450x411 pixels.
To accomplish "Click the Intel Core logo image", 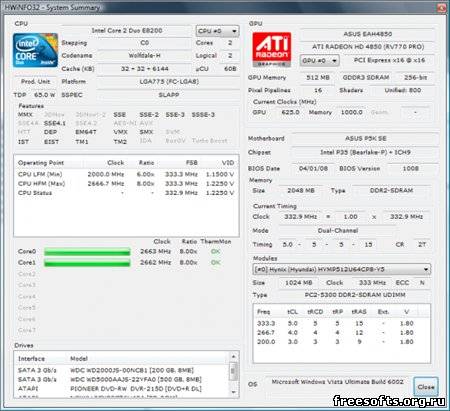I will coord(35,50).
